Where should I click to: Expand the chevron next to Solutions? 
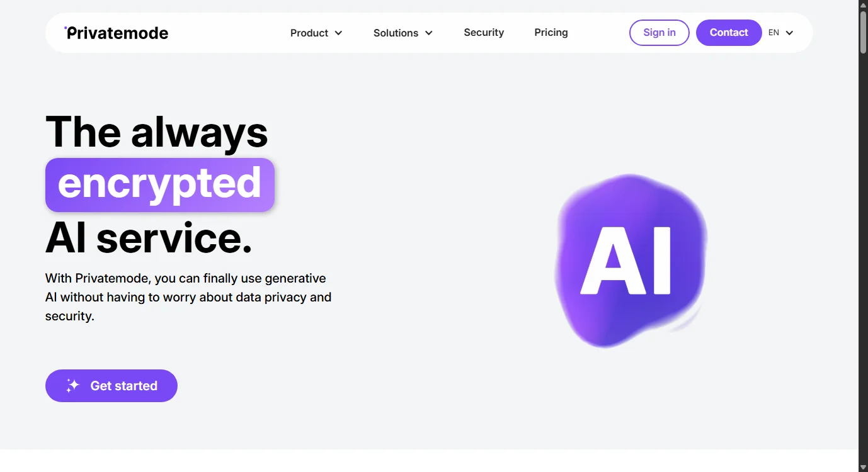[x=429, y=33]
